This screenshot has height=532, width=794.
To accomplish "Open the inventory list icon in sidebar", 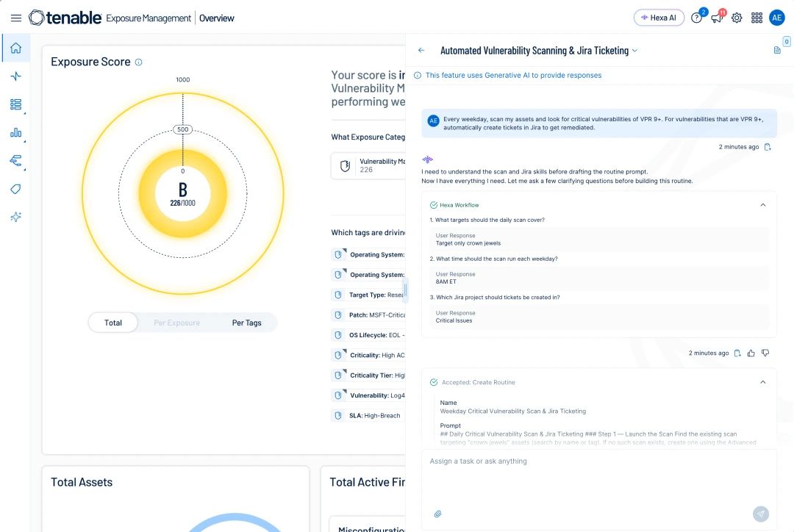I will pos(15,104).
